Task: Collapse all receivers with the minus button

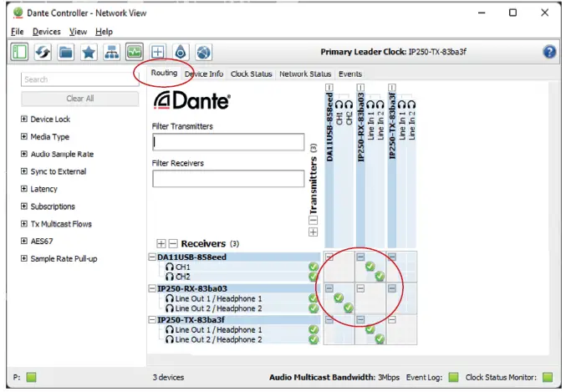Action: (173, 244)
